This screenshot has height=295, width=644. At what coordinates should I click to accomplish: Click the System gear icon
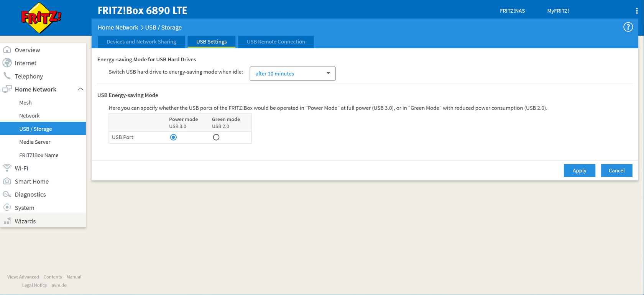coord(7,207)
